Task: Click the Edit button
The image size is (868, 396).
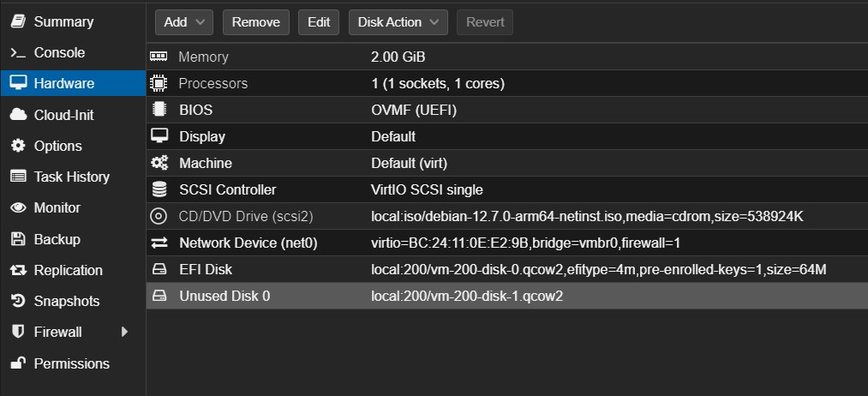Action: point(319,22)
